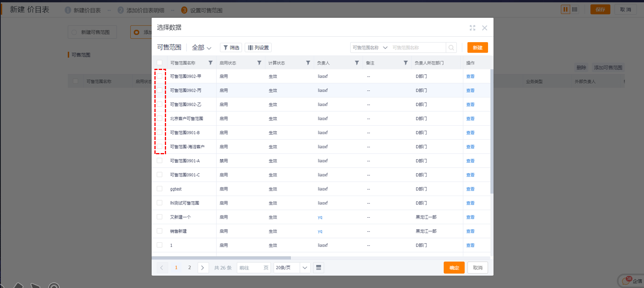Viewport: 644px width, 288px height.
Task: Check the box for 可售范围0902-甲
Action: 159,76
